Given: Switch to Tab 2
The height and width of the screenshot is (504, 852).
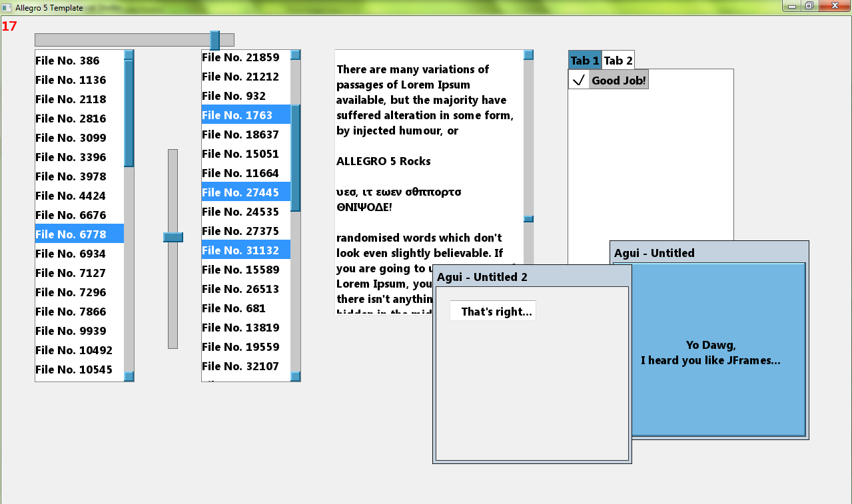Looking at the screenshot, I should tap(618, 60).
